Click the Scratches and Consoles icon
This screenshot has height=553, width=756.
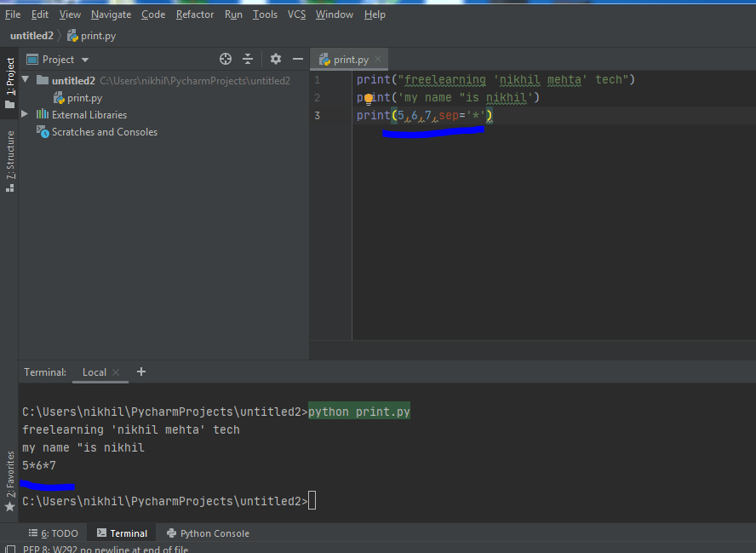pyautogui.click(x=43, y=132)
